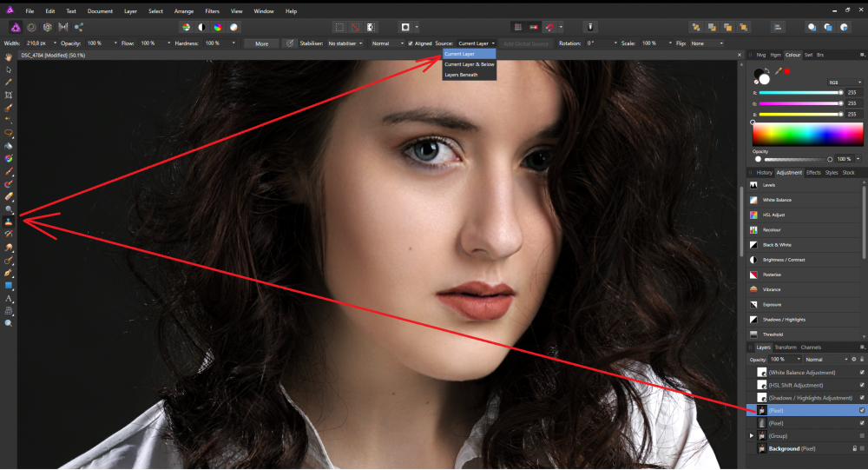This screenshot has height=470, width=868.
Task: Hide the White Balance Adjustment layer
Action: pyautogui.click(x=862, y=373)
